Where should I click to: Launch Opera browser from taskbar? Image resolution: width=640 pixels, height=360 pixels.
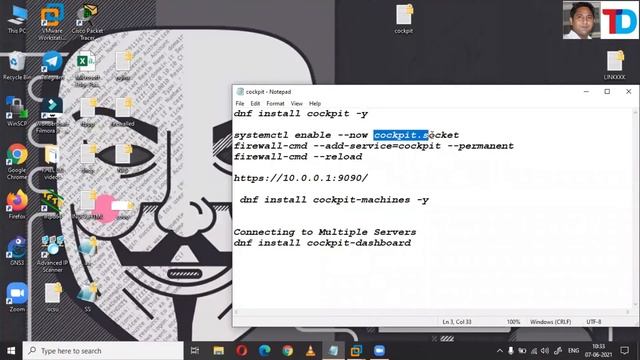[242, 351]
